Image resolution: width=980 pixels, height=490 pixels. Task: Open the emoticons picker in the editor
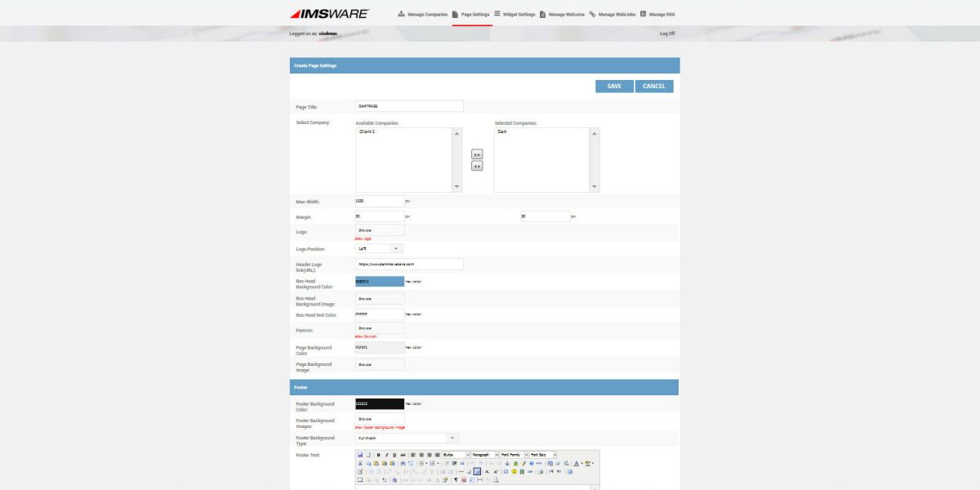click(513, 472)
